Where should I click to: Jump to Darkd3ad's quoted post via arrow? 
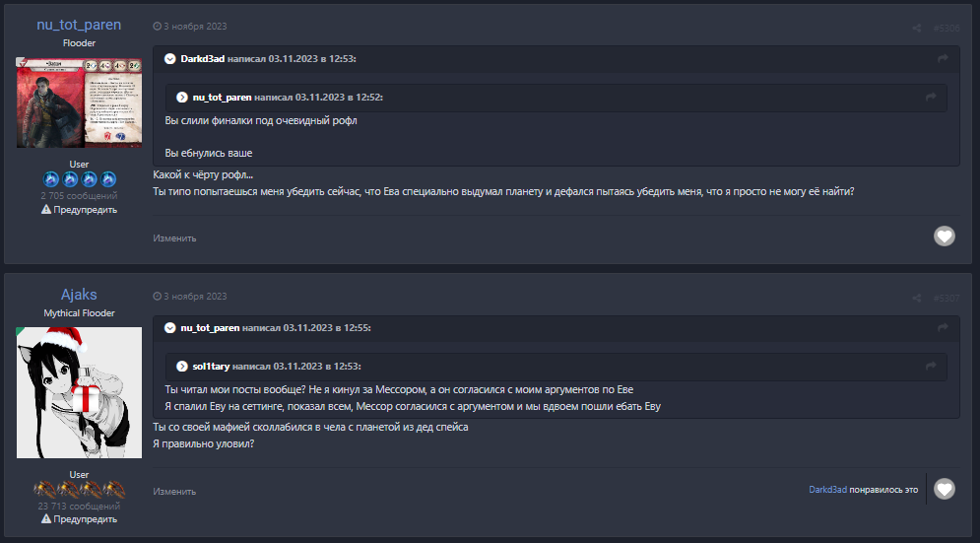pyautogui.click(x=943, y=59)
